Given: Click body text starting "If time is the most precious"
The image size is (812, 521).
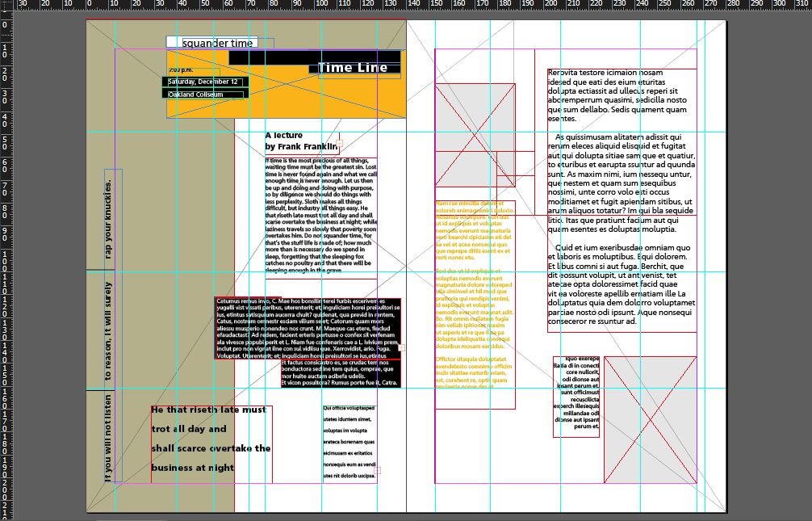Looking at the screenshot, I should (320, 215).
